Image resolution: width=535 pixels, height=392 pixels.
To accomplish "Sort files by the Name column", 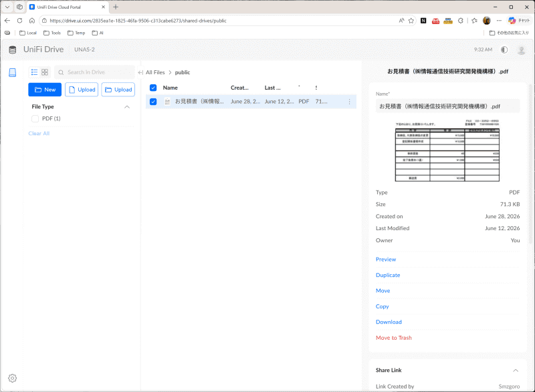I will pyautogui.click(x=171, y=88).
